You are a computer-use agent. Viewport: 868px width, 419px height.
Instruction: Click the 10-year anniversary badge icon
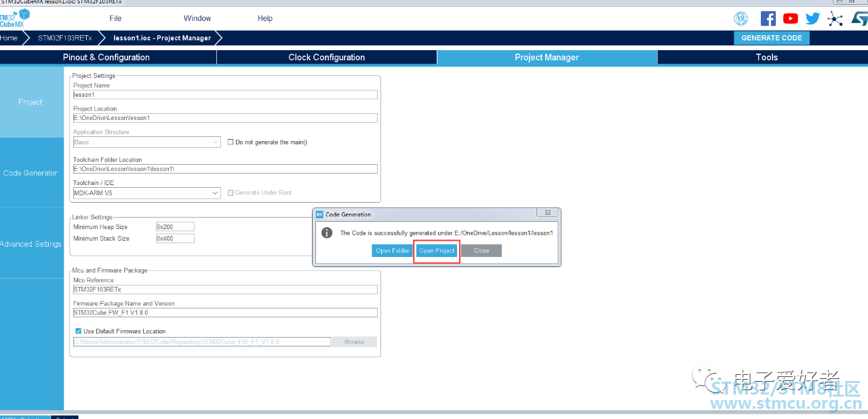(741, 18)
